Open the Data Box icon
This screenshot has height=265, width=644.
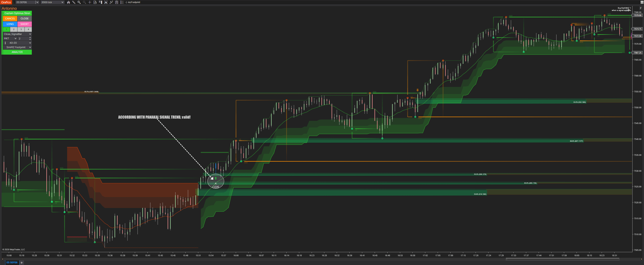click(95, 2)
